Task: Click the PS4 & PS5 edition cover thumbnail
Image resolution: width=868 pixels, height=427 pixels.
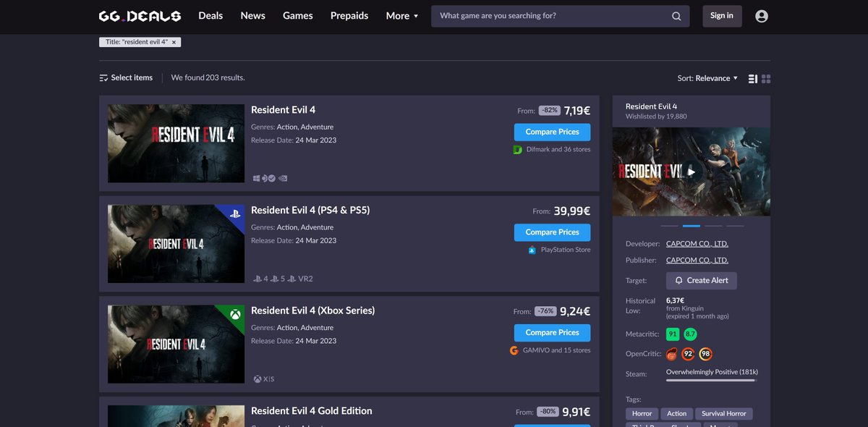Action: [176, 244]
